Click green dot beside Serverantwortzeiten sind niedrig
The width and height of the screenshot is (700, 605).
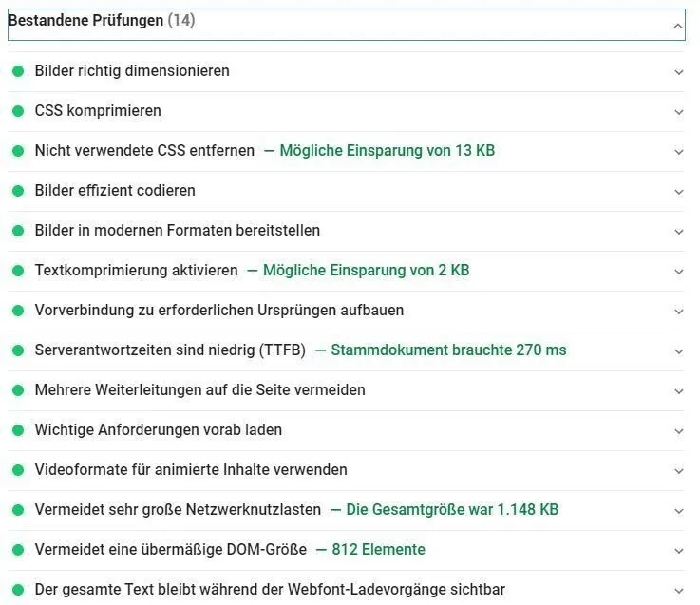(18, 350)
